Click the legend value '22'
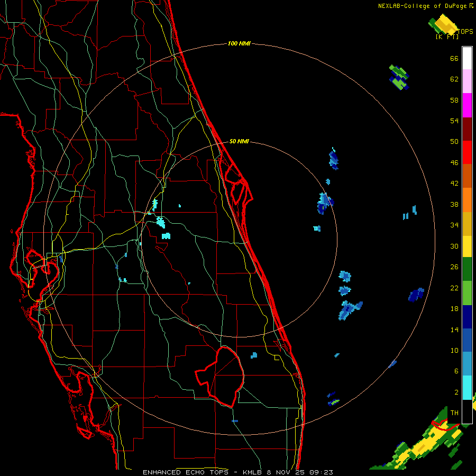476x476 pixels. pyautogui.click(x=454, y=288)
